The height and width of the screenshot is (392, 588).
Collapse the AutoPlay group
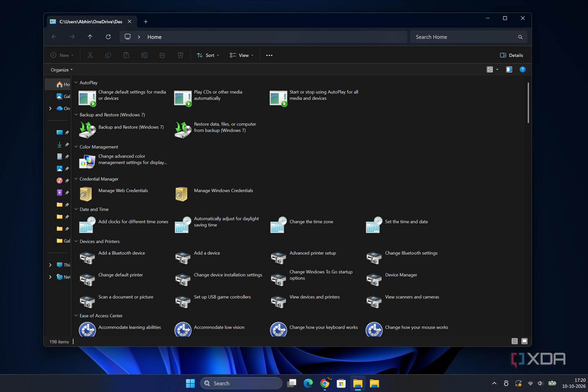pos(76,82)
